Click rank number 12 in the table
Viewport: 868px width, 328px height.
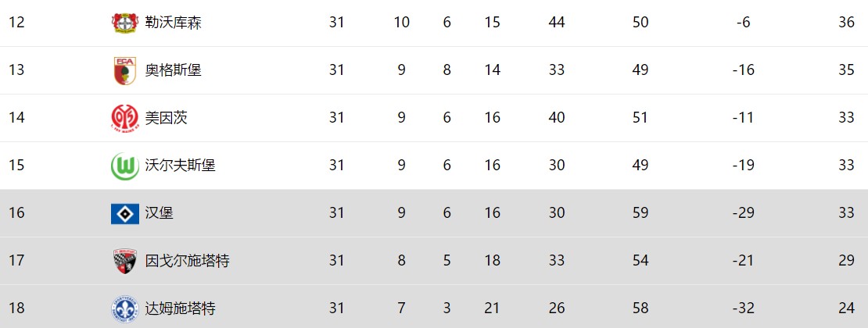[x=16, y=23]
